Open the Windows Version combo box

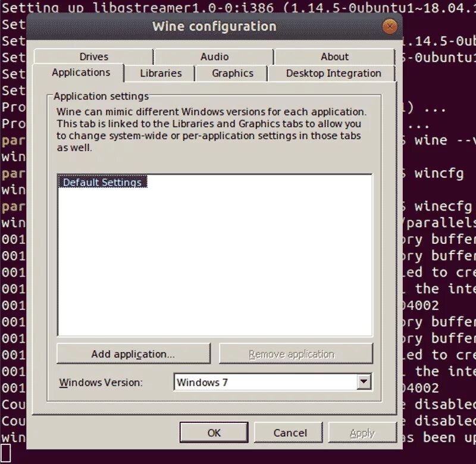tap(273, 382)
